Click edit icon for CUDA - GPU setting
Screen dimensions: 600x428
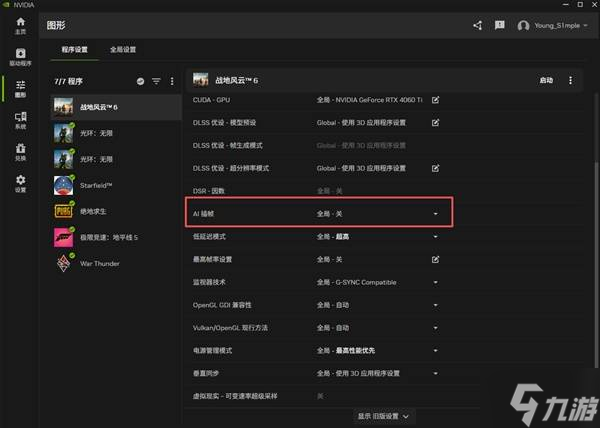tap(435, 101)
